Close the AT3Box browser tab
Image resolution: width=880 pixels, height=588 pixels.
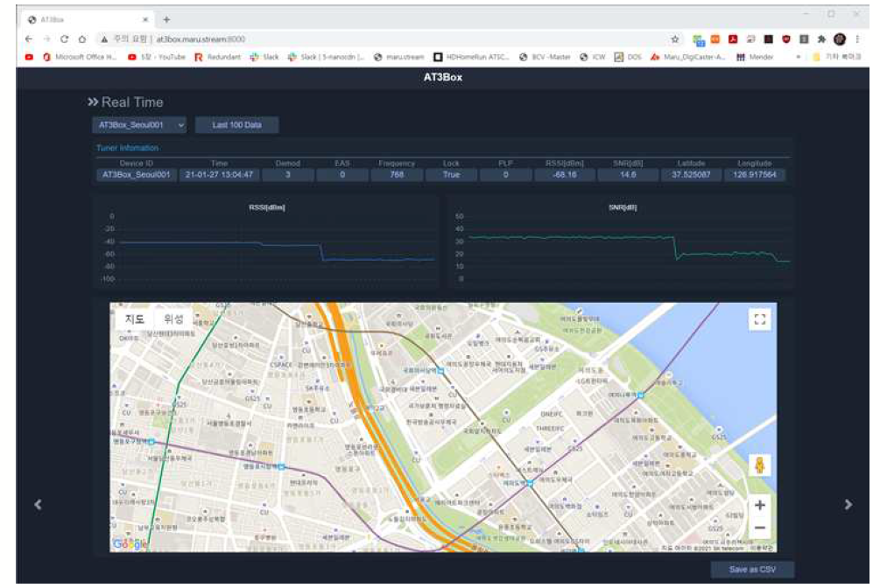tap(145, 19)
